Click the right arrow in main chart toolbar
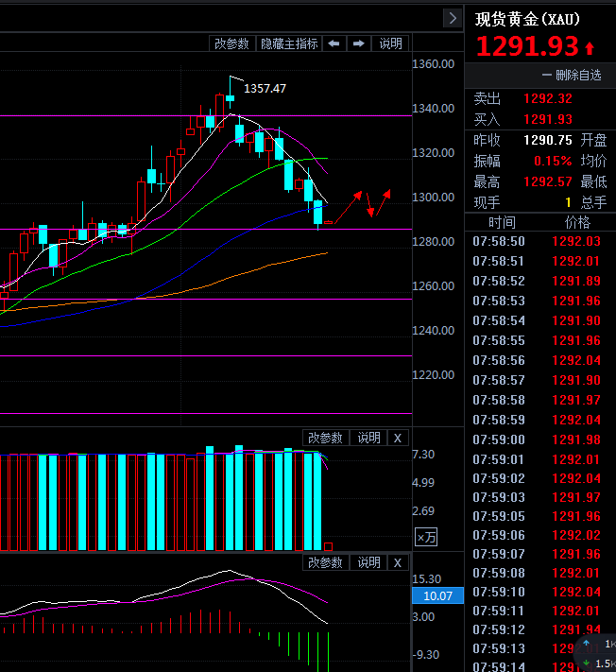The image size is (616, 672). [x=359, y=43]
